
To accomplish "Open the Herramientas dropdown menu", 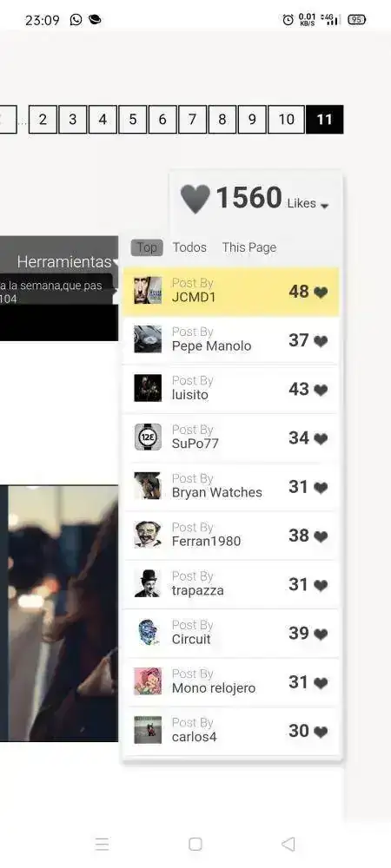I will point(68,261).
